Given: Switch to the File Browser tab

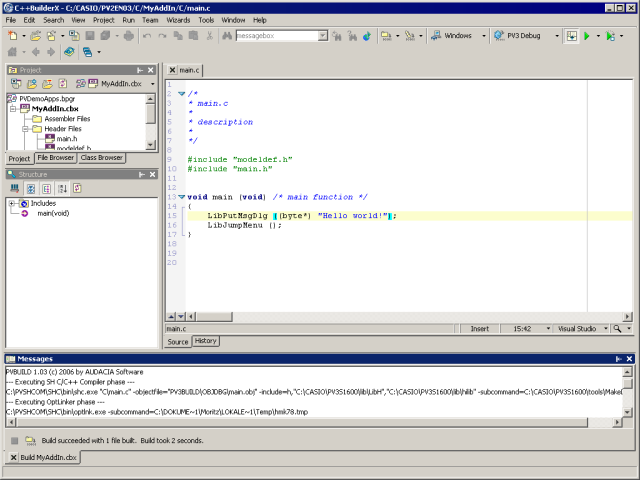Looking at the screenshot, I should coord(56,158).
